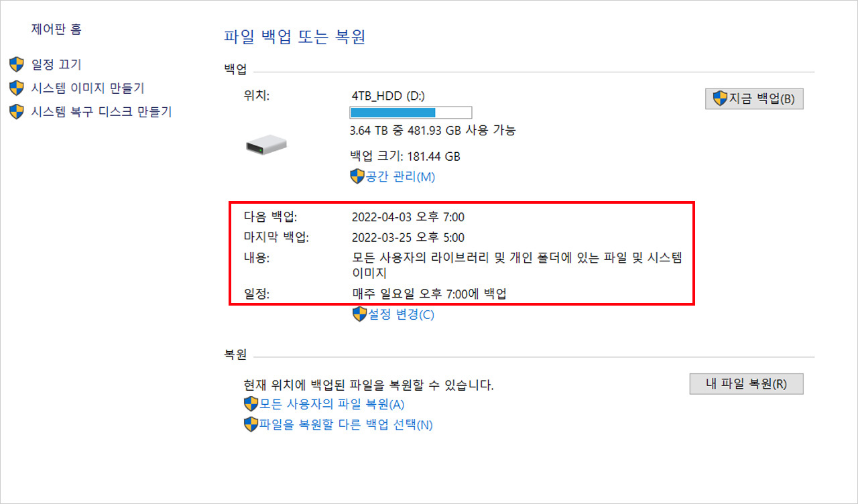Click the shield icon next to 설정 변경(C)

(360, 314)
